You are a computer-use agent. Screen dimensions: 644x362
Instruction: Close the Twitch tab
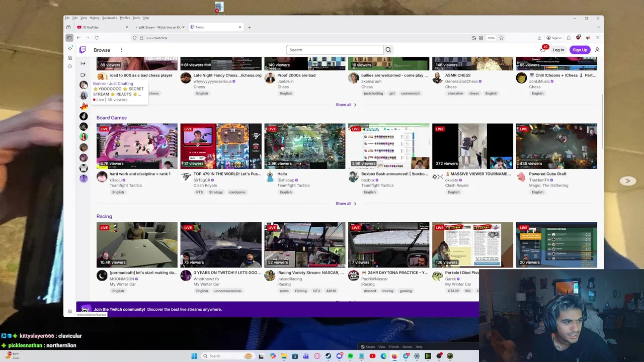click(240, 27)
